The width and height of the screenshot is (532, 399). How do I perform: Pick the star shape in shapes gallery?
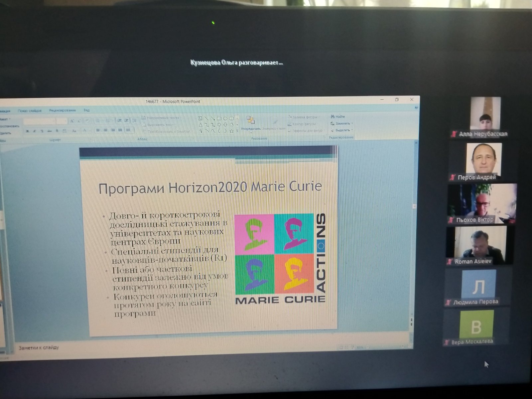pos(231,131)
